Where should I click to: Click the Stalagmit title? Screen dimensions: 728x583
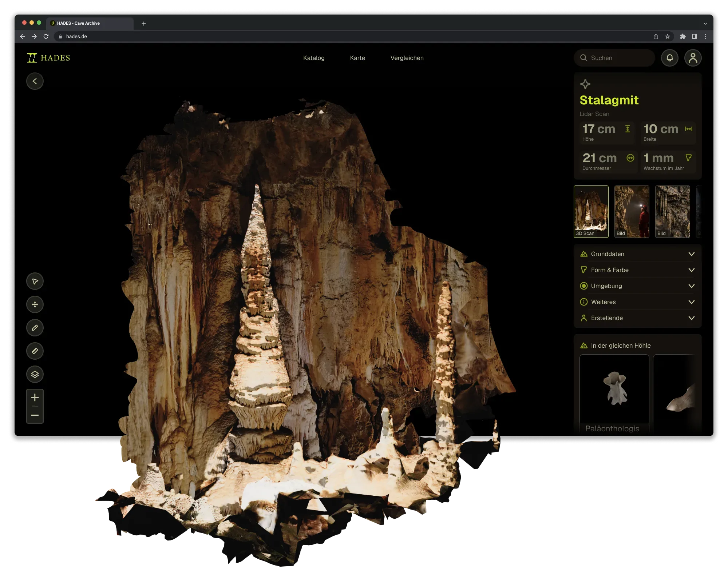coord(609,100)
